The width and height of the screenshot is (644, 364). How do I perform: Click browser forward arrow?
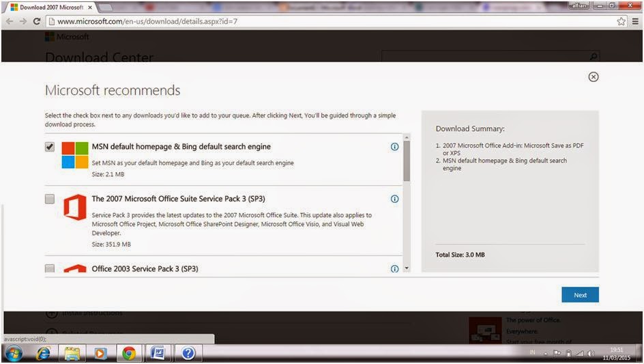(x=23, y=21)
